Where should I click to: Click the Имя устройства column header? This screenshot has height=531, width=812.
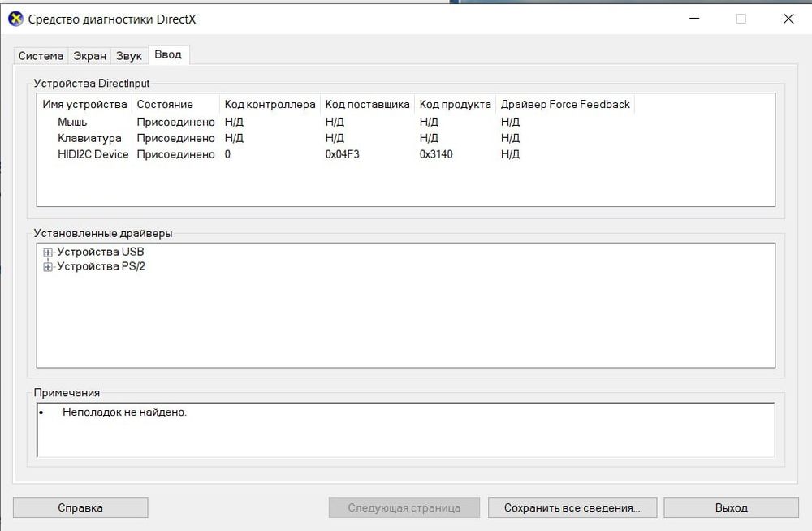point(84,104)
